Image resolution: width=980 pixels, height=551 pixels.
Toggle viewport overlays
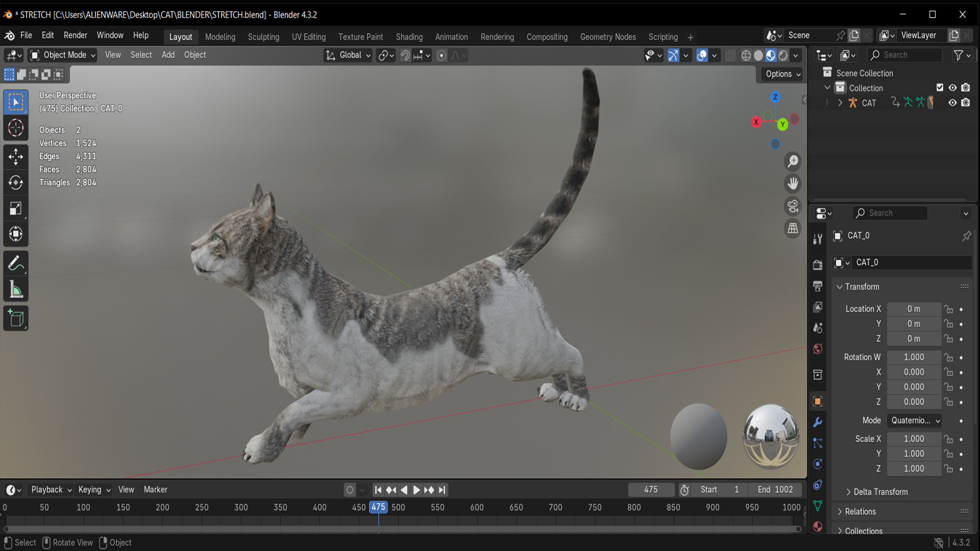point(702,56)
